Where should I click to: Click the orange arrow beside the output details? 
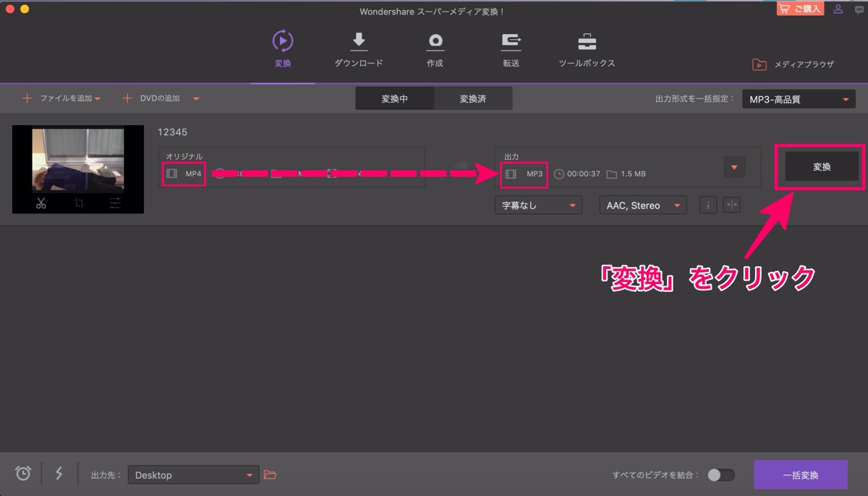tap(734, 167)
